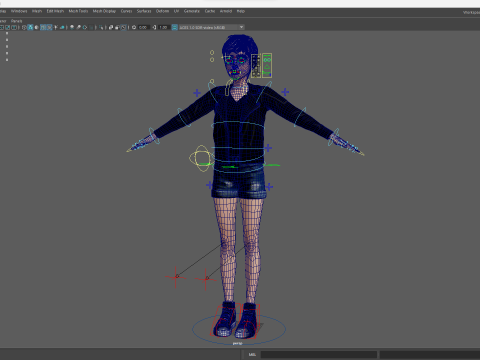Open the Surfaces menu
This screenshot has height=360, width=480.
pos(144,11)
